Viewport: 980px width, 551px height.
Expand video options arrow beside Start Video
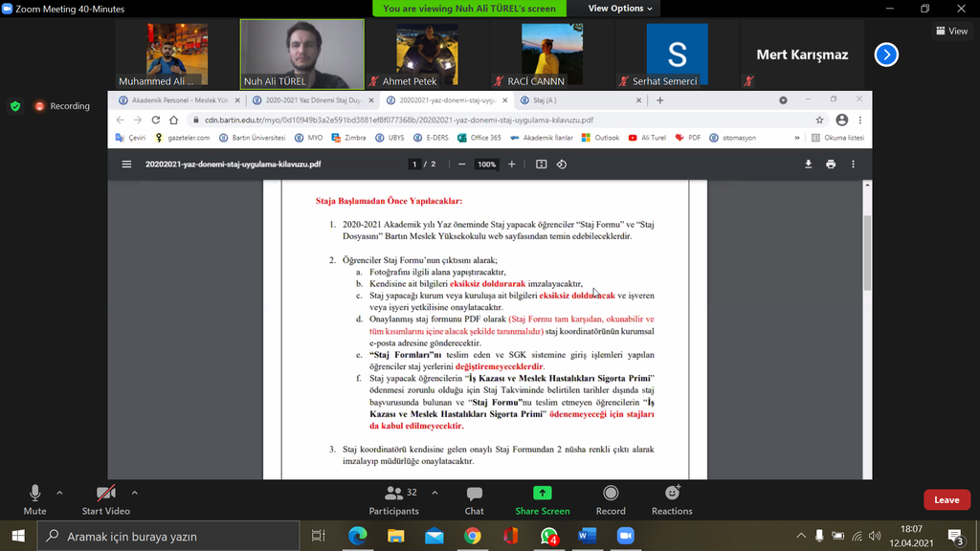point(134,493)
